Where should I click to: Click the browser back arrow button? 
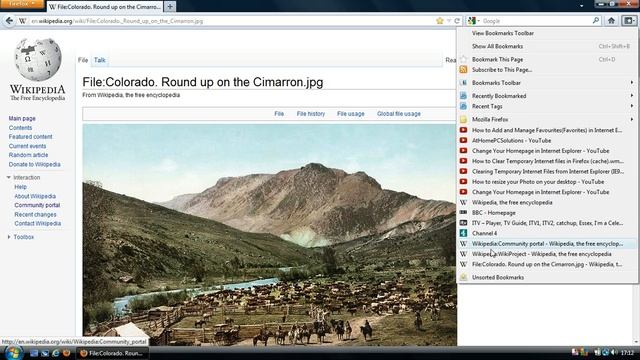pyautogui.click(x=9, y=21)
